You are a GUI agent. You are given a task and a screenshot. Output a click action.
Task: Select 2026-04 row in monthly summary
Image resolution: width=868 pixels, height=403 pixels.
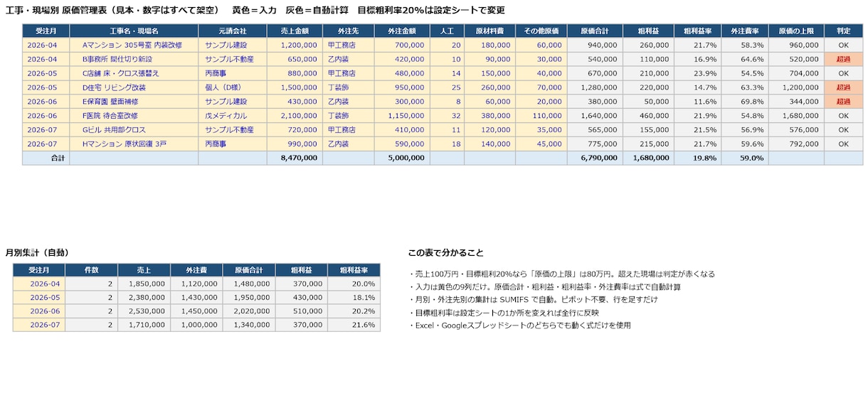(196, 284)
